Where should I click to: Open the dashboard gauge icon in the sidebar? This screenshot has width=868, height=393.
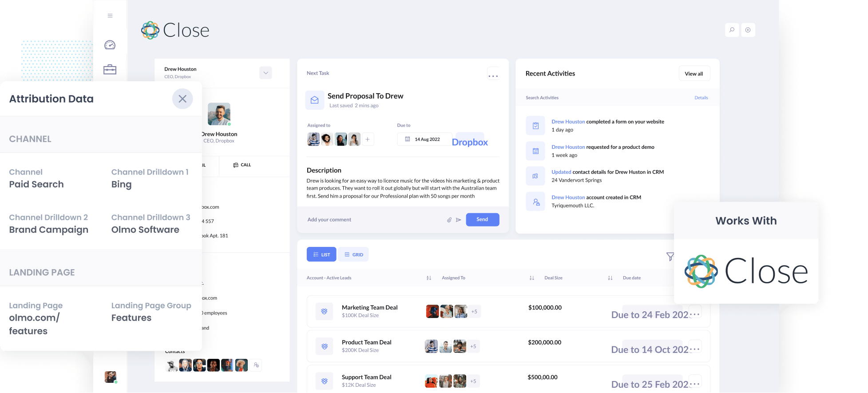click(110, 45)
